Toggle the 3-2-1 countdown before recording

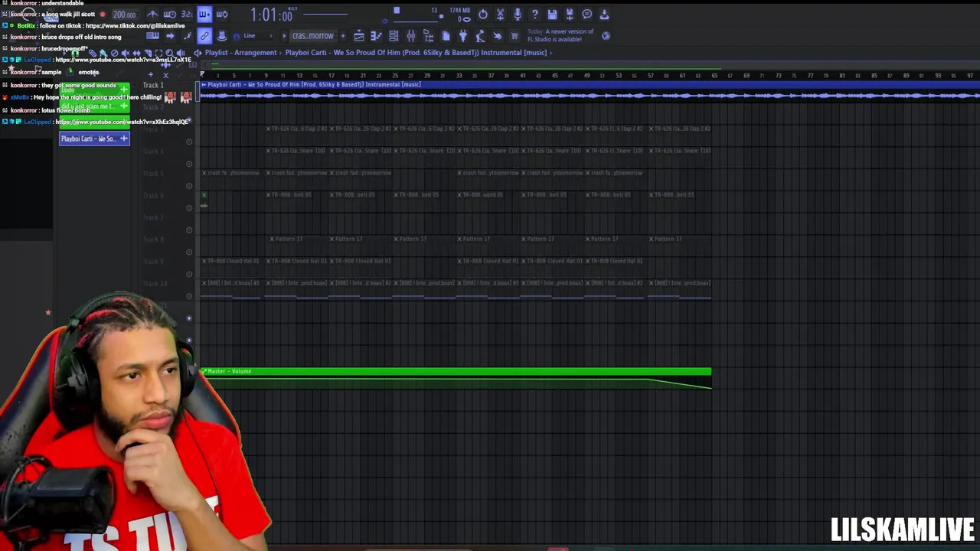point(187,15)
